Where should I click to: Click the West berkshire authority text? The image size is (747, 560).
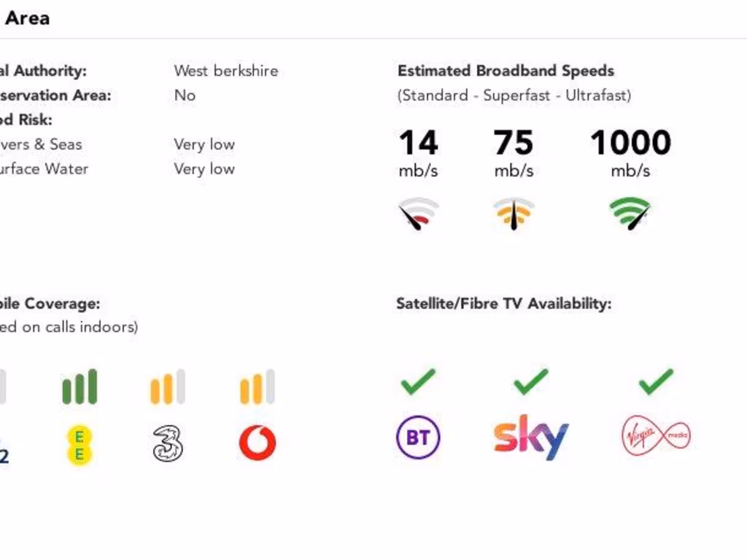click(225, 71)
